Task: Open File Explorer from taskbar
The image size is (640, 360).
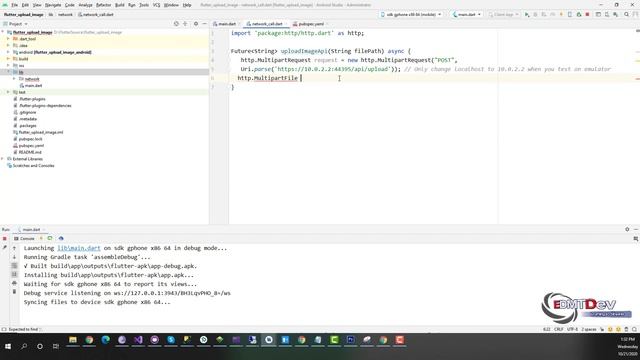Action: click(x=73, y=340)
